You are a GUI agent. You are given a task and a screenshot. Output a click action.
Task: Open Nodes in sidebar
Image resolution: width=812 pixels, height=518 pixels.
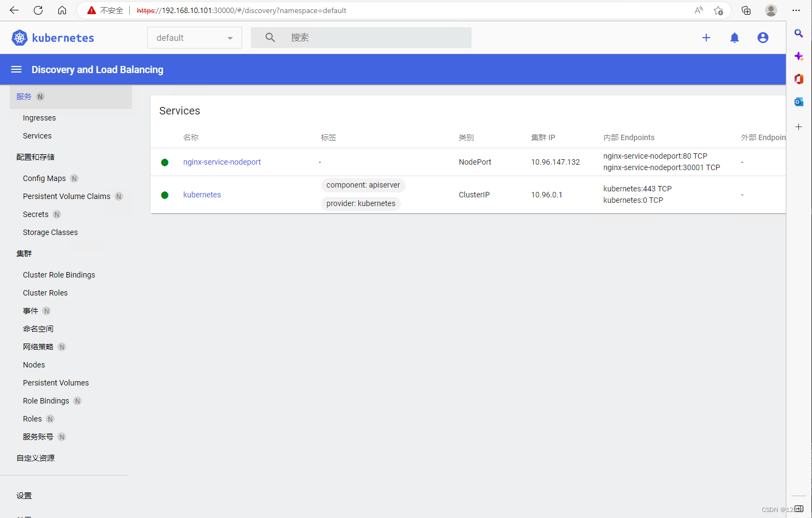pos(34,365)
